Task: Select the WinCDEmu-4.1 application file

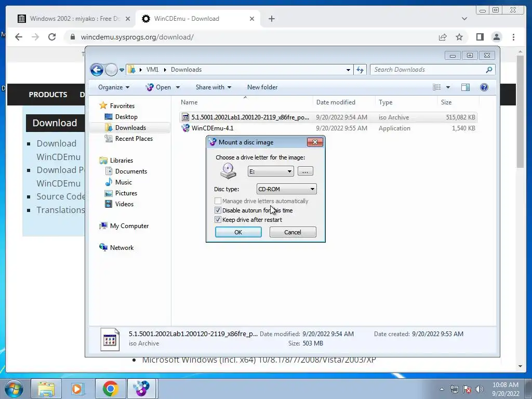Action: pos(328,128)
